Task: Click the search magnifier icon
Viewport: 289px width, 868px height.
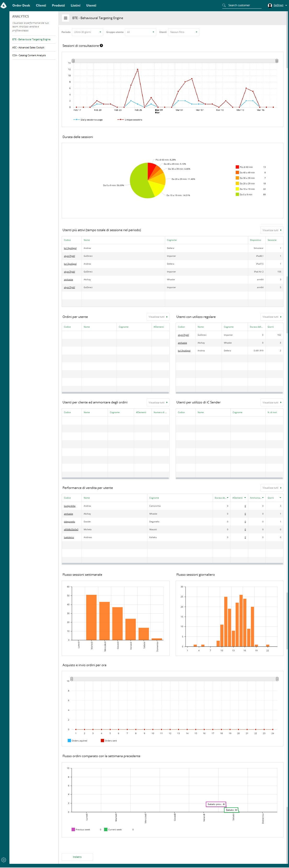Action: tap(224, 5)
